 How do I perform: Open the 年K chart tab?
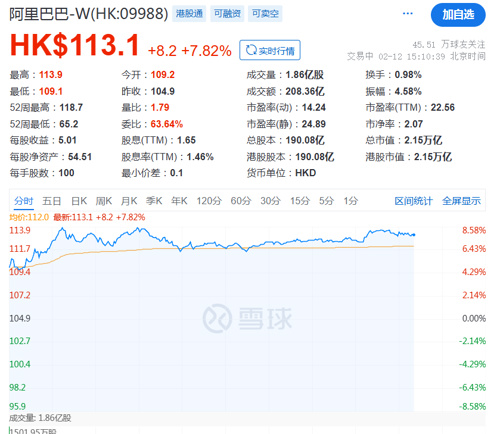click(x=179, y=201)
